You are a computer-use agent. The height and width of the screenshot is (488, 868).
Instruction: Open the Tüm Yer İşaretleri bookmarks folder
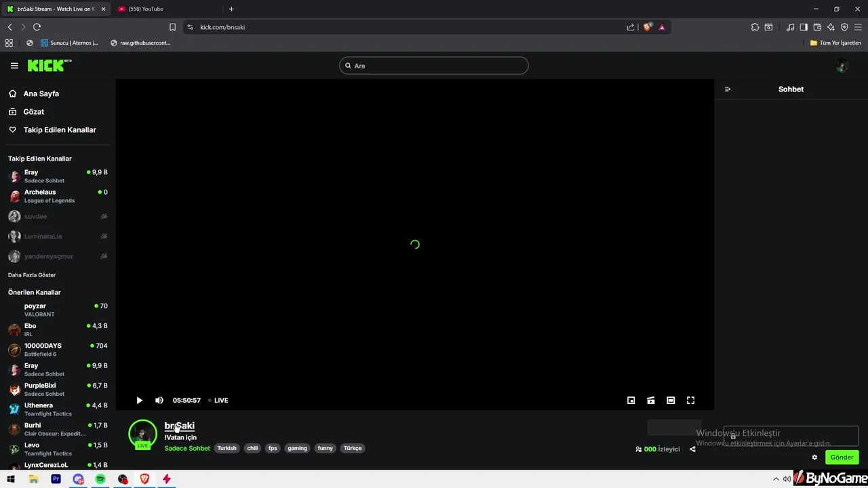coord(835,43)
